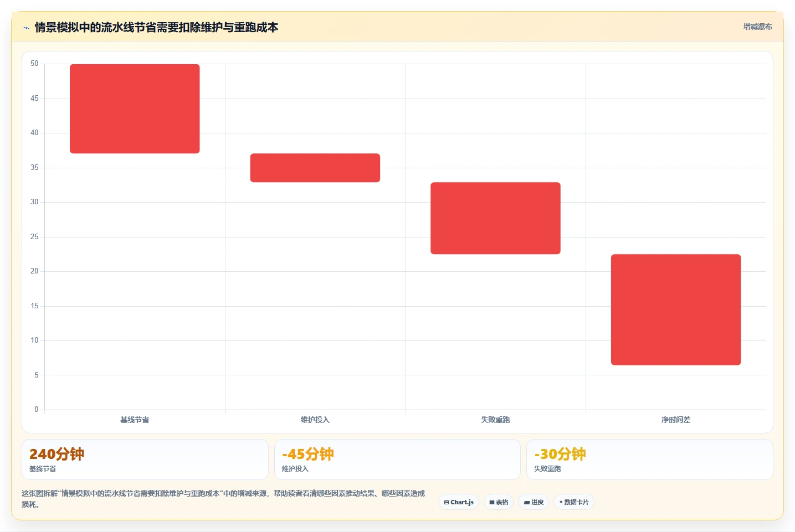Click the 基线节省 x-axis label
Screen dimensions: 795x532
point(135,420)
